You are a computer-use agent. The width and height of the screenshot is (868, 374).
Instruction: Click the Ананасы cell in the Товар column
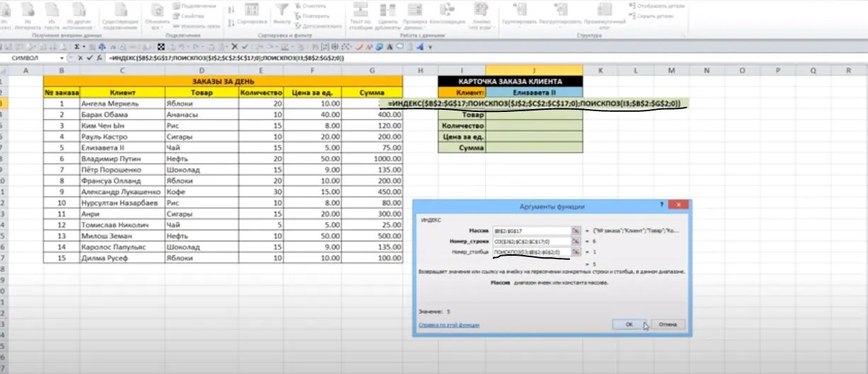202,114
